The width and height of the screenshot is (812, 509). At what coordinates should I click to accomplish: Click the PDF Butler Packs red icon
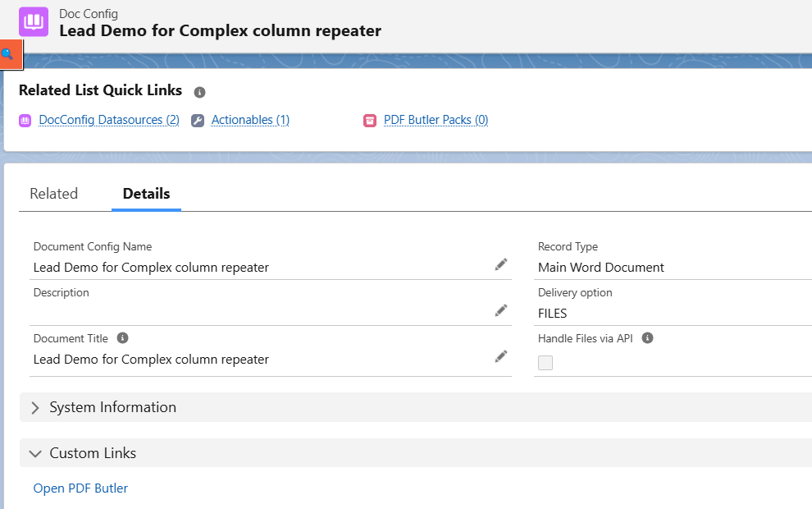click(370, 120)
